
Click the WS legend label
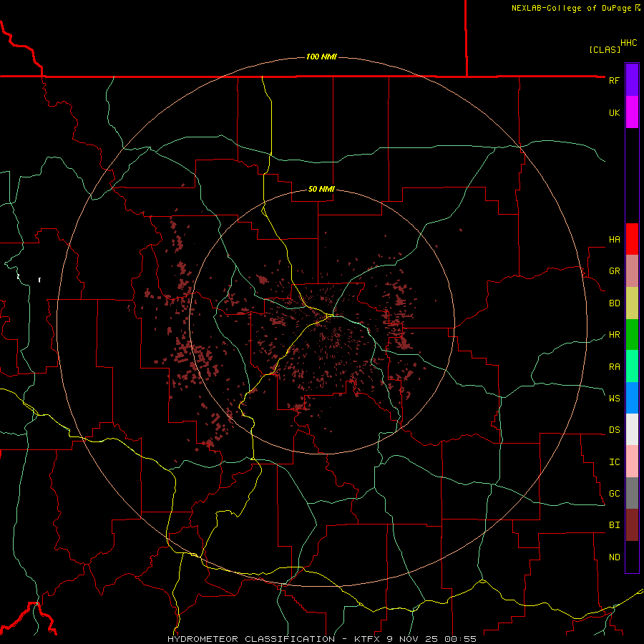[614, 398]
